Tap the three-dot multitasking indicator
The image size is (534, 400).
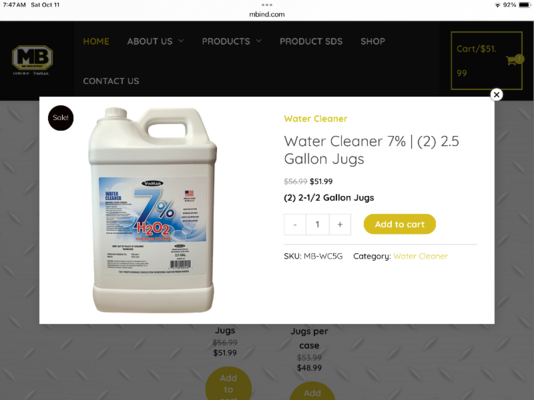click(267, 5)
